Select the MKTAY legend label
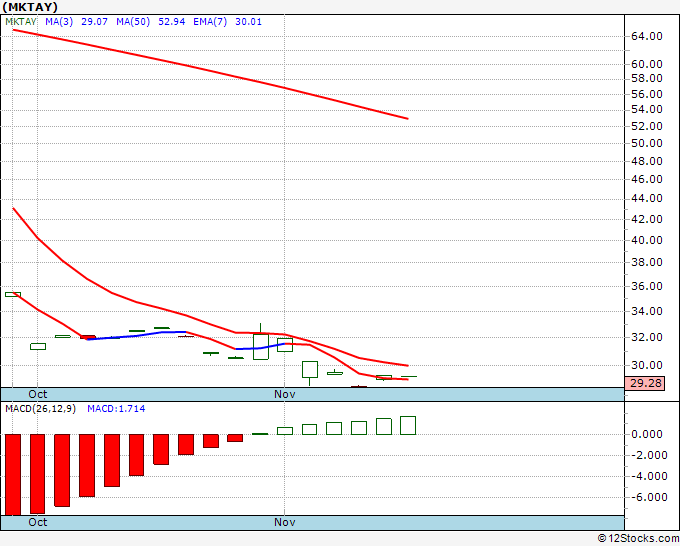The image size is (680, 546). pos(21,22)
